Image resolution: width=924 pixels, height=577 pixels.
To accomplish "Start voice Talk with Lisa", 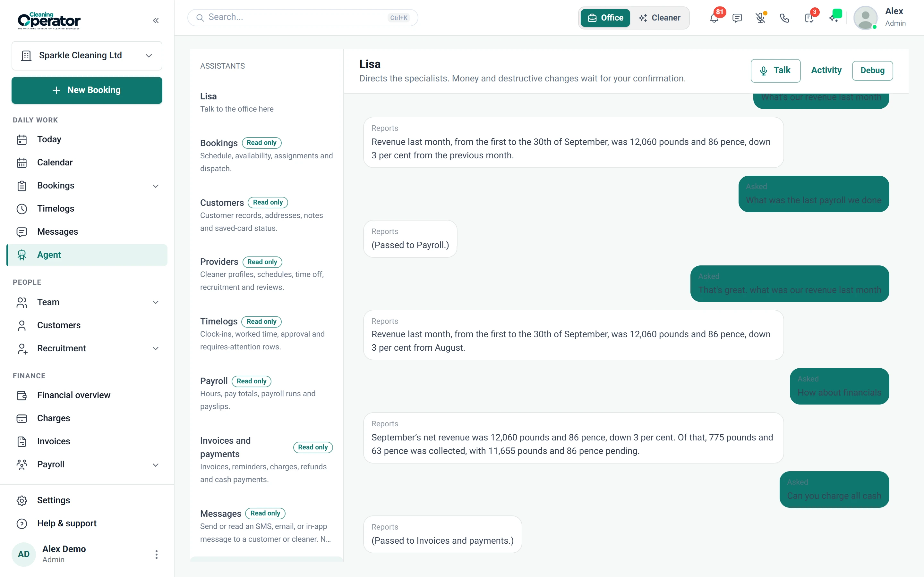I will point(775,71).
